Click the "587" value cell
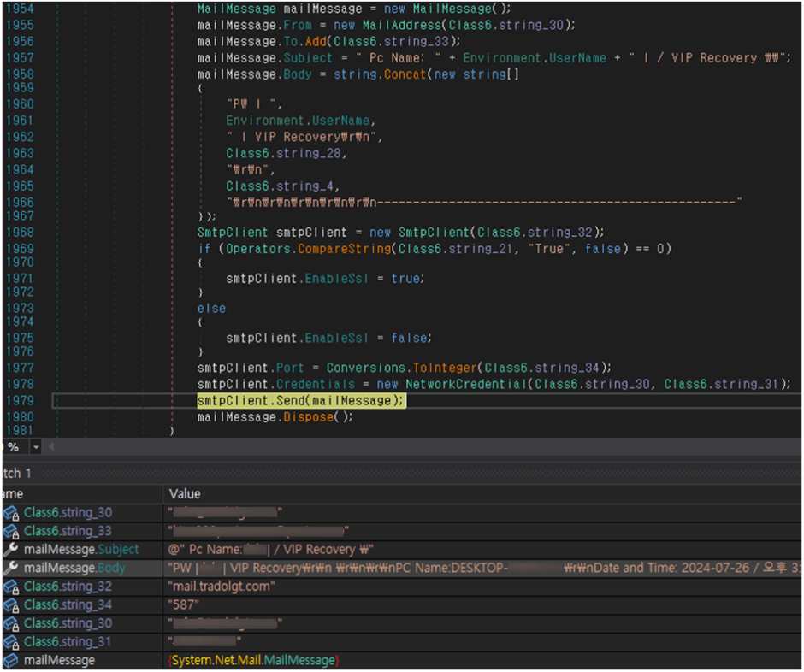The height and width of the screenshot is (672, 804). [x=184, y=604]
